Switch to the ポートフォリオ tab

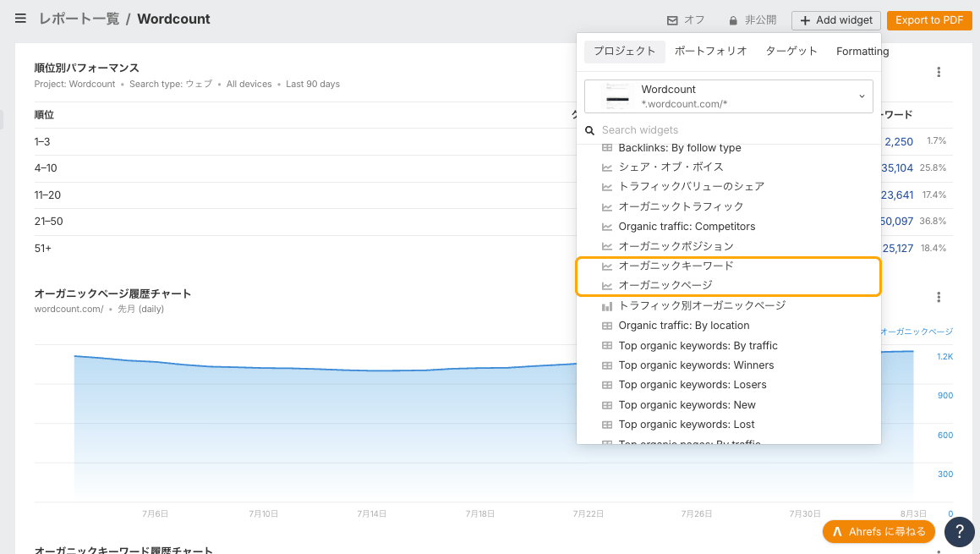(710, 52)
